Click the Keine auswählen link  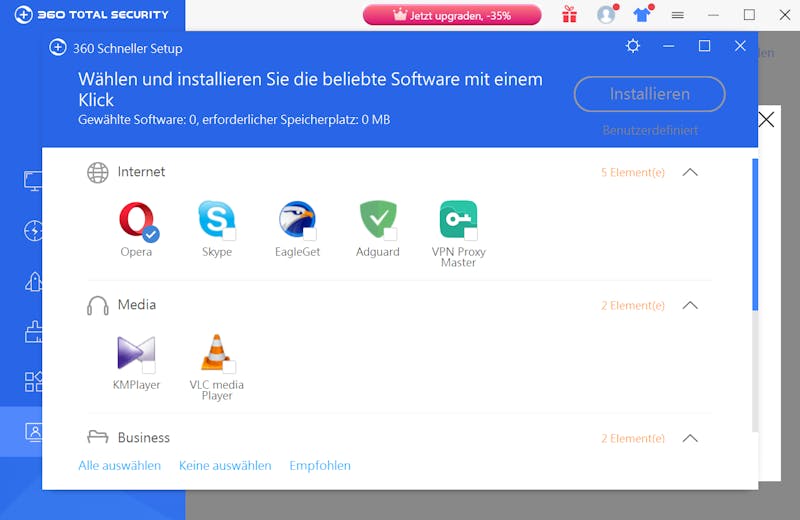[x=225, y=465]
